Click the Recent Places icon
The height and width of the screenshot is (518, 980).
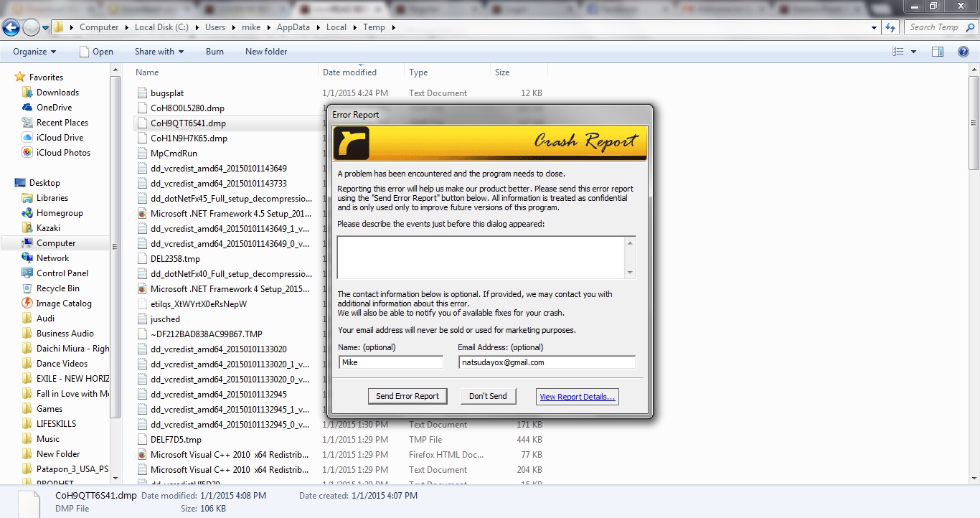[x=27, y=123]
